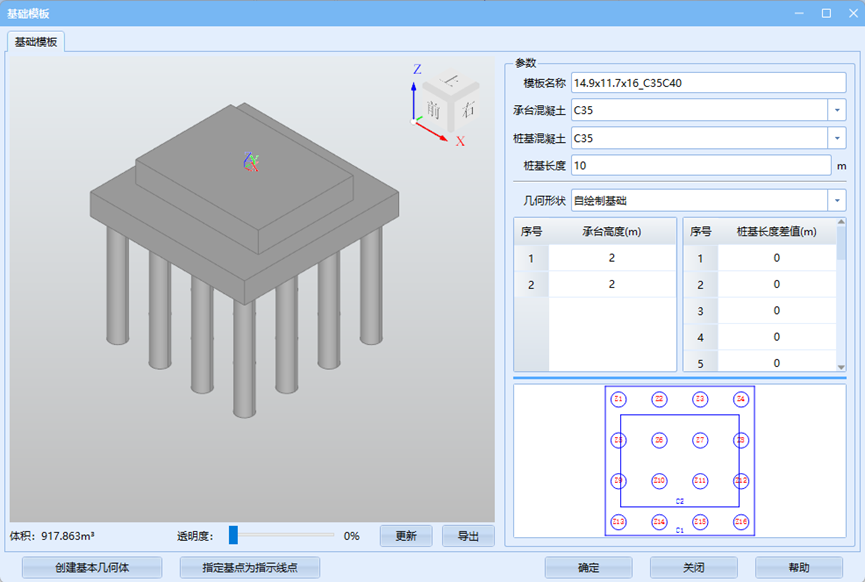This screenshot has height=582, width=865.
Task: Select pile Z4 in the layout diagram
Action: [x=741, y=399]
